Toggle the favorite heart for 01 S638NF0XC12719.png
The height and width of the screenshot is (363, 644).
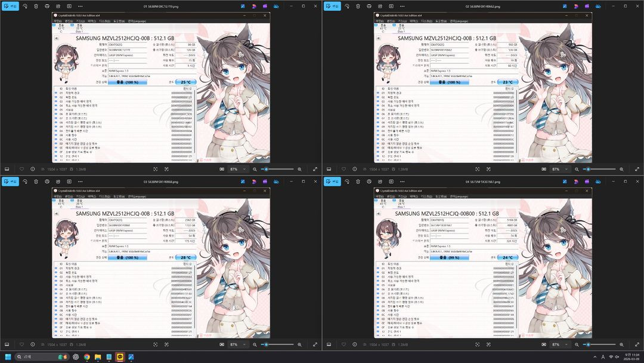(23, 169)
